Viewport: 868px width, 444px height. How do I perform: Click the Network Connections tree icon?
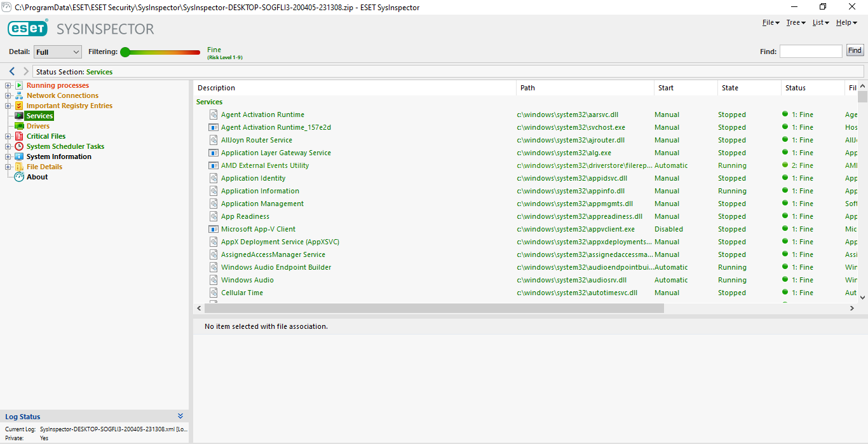point(19,95)
